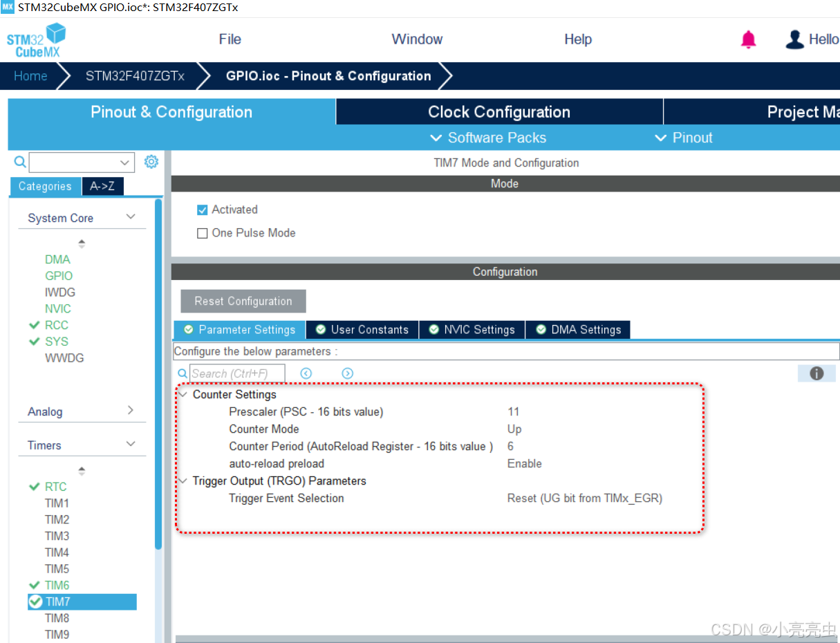
Task: Click the Counter Period value 6
Action: [510, 447]
